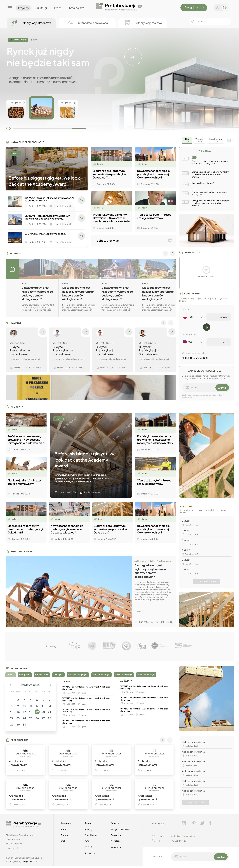Open the Instagram icon in the footer

click(x=184, y=823)
